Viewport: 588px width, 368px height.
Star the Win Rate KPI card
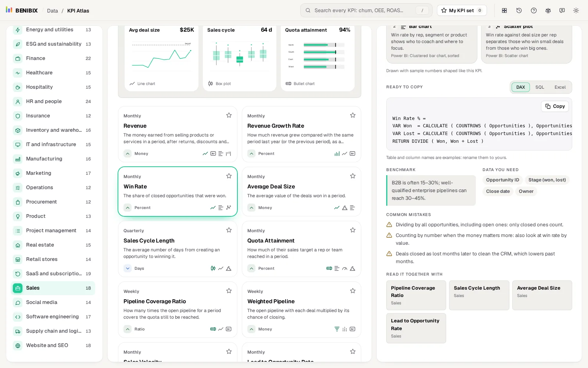229,176
